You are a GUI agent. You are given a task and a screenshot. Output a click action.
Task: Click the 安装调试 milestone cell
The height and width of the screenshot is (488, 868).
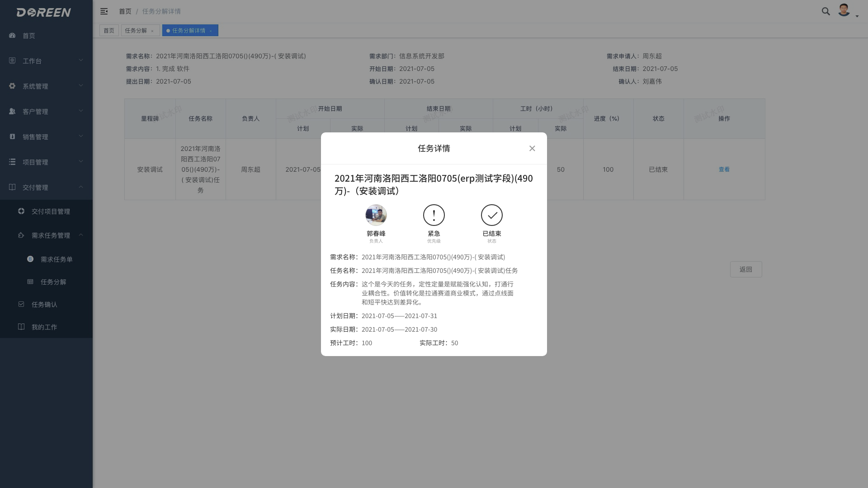[150, 169]
